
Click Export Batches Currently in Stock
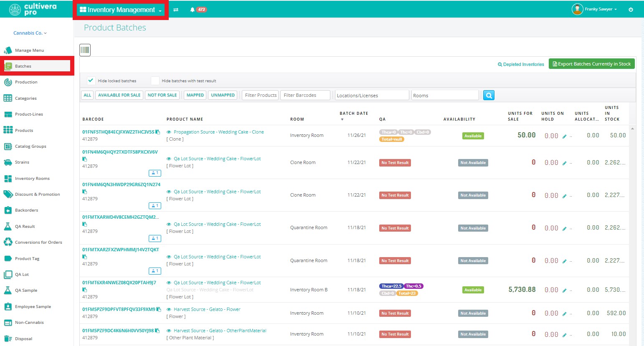pyautogui.click(x=592, y=64)
